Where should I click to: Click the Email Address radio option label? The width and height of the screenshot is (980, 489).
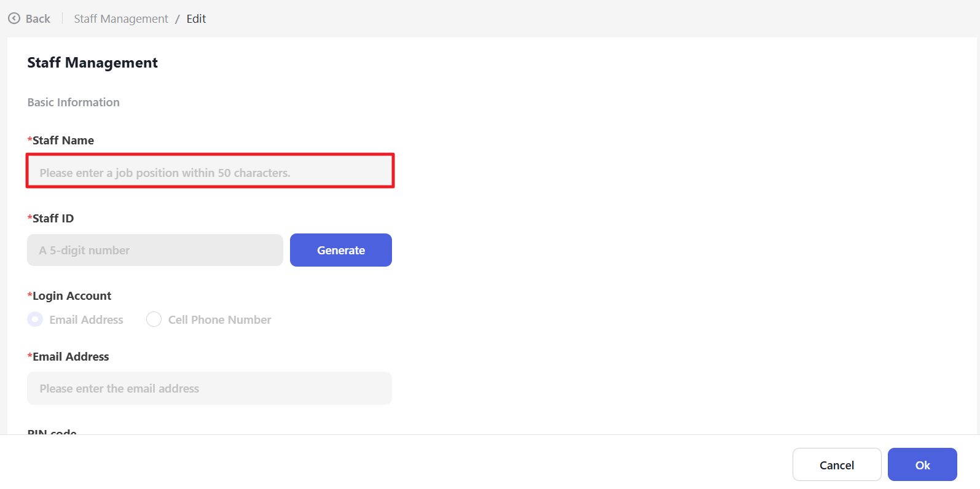coord(86,320)
